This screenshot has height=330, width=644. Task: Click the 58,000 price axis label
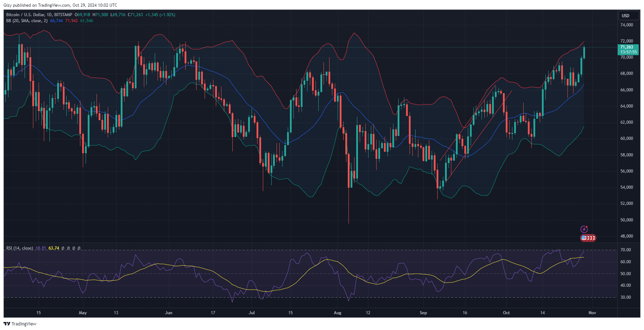(x=627, y=155)
